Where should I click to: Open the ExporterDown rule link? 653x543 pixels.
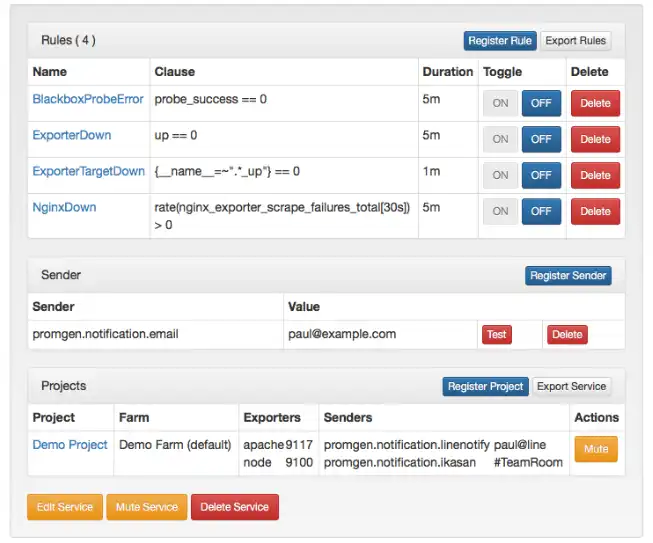click(x=72, y=136)
